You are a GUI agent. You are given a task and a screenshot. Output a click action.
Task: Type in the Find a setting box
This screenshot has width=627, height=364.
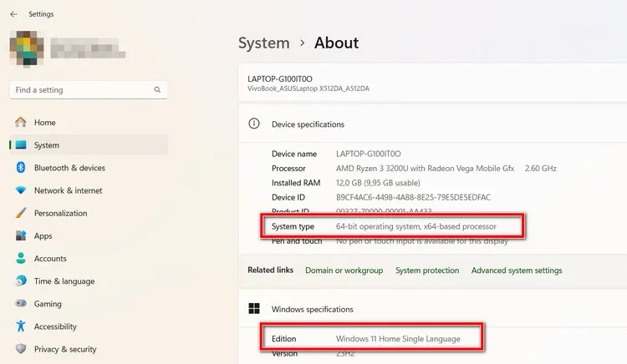click(79, 90)
